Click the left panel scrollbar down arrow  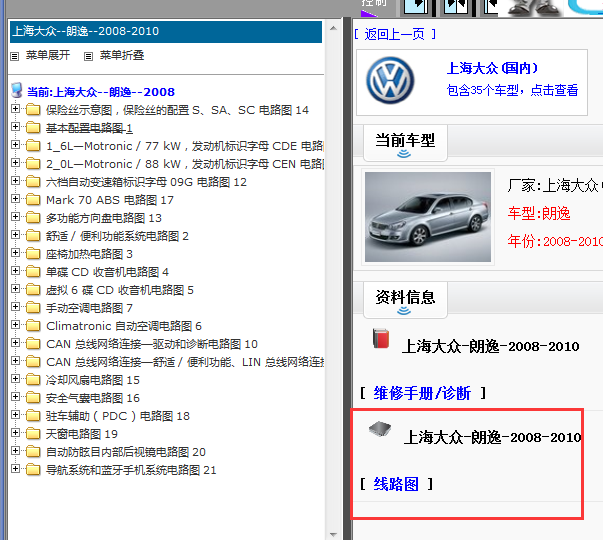point(333,534)
